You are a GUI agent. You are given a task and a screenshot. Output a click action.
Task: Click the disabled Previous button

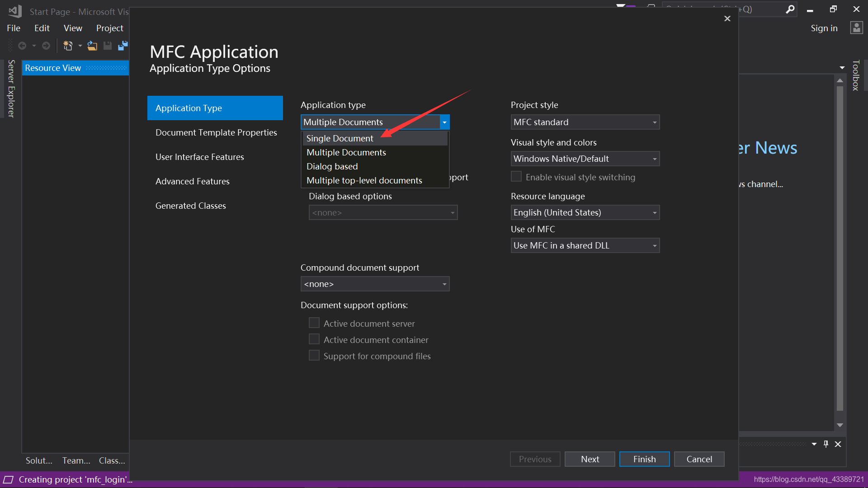535,459
